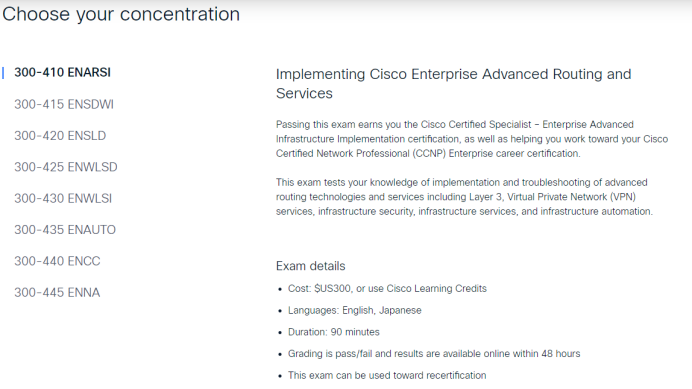Select the 300-435 ENAUTO exam tab
Image resolution: width=692 pixels, height=389 pixels.
click(65, 230)
